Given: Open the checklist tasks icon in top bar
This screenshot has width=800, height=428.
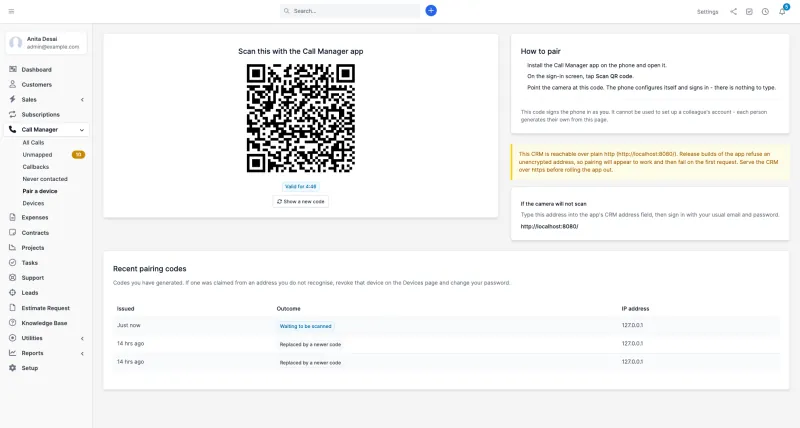Looking at the screenshot, I should [749, 11].
